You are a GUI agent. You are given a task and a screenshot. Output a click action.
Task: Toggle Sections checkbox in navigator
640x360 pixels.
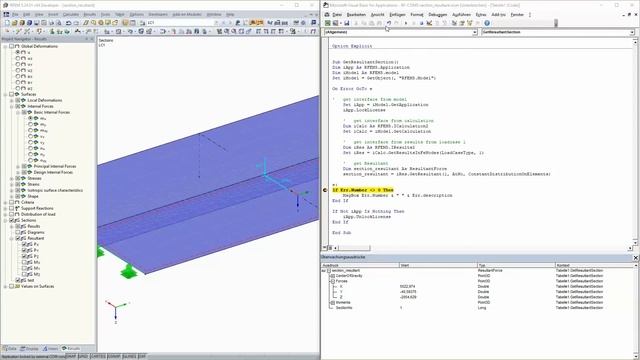(11, 220)
